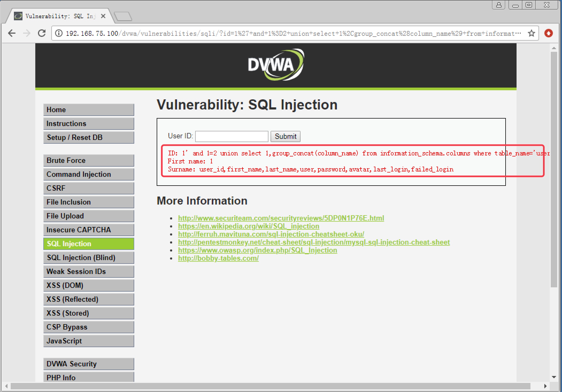Click the DVWA logo in header
The width and height of the screenshot is (562, 392).
pos(276,65)
